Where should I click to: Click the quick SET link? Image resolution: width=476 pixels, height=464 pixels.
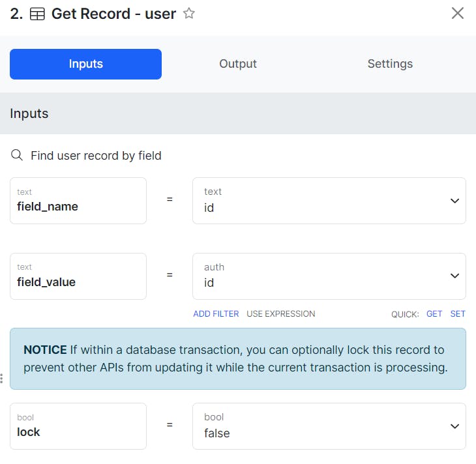(x=458, y=314)
